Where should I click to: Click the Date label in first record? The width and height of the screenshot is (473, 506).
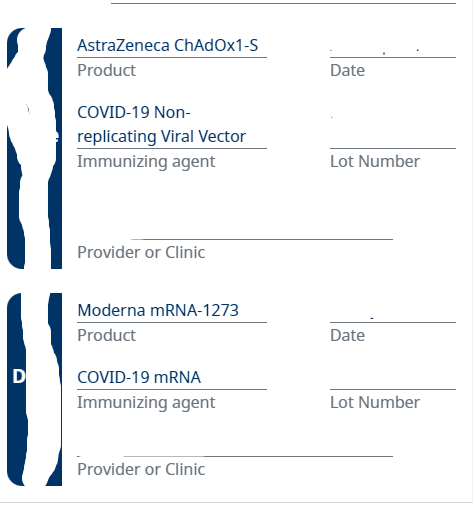point(347,70)
